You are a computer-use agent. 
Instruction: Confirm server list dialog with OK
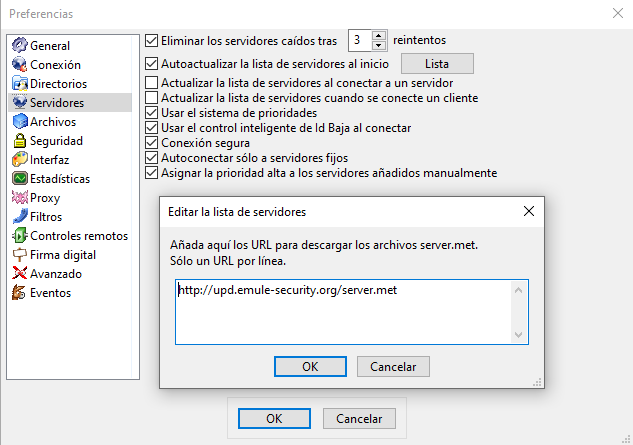pos(310,366)
